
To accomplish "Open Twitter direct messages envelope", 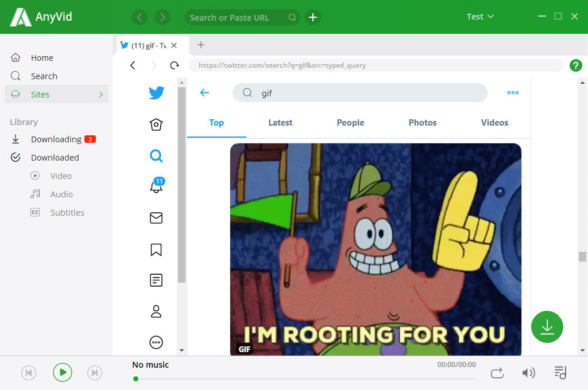I will 156,218.
